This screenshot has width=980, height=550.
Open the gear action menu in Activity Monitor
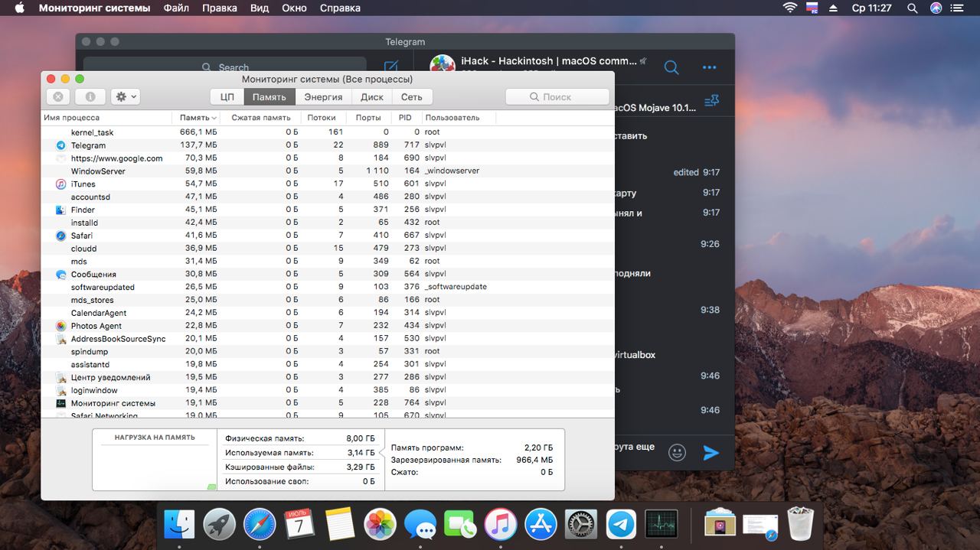(x=126, y=96)
